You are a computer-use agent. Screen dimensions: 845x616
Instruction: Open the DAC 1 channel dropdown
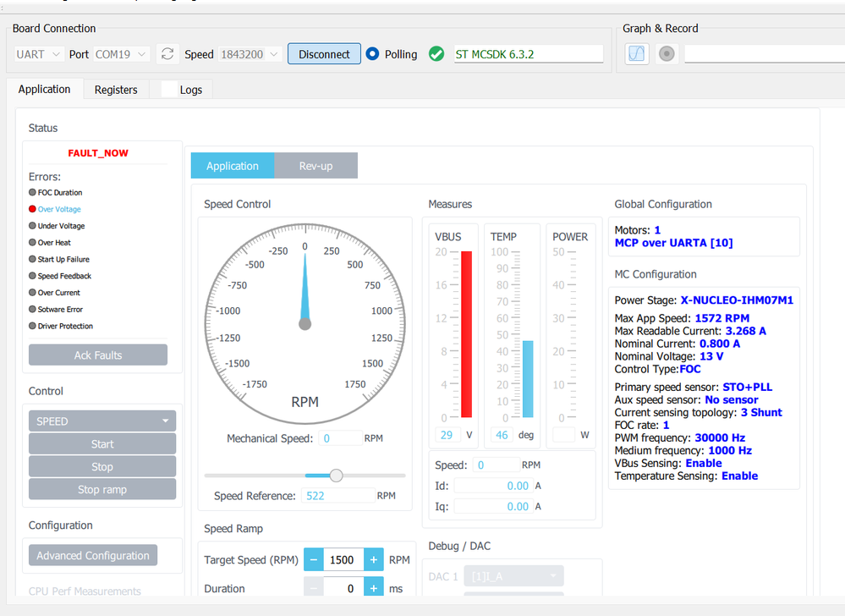coord(513,576)
